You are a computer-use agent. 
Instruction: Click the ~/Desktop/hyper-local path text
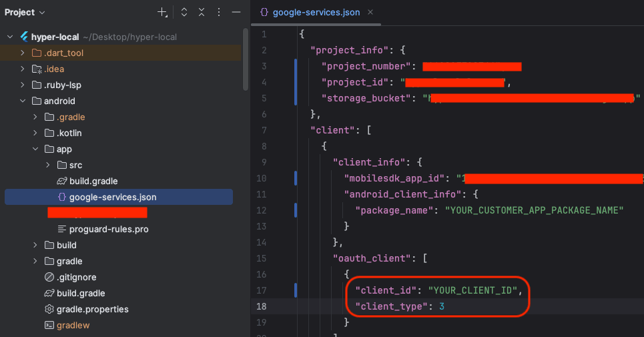pyautogui.click(x=129, y=37)
